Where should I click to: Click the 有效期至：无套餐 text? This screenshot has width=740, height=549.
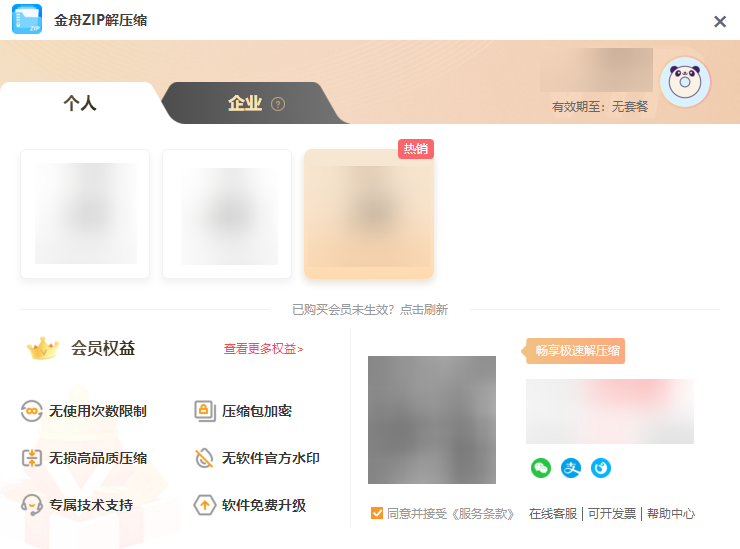click(600, 107)
